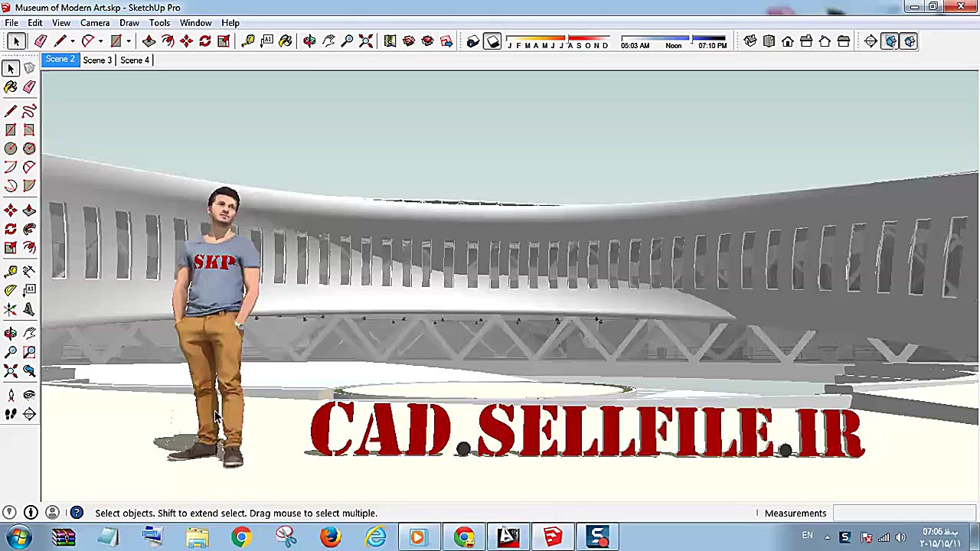Switch to the Scene 2 tab
Screen dimensions: 980x551
(x=60, y=60)
